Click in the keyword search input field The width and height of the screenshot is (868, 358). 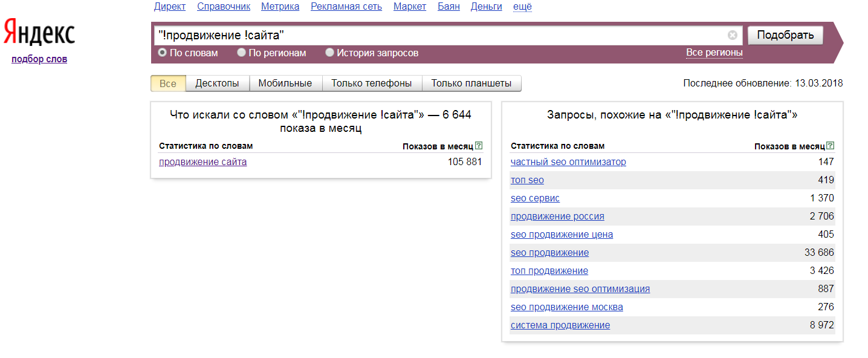click(435, 35)
